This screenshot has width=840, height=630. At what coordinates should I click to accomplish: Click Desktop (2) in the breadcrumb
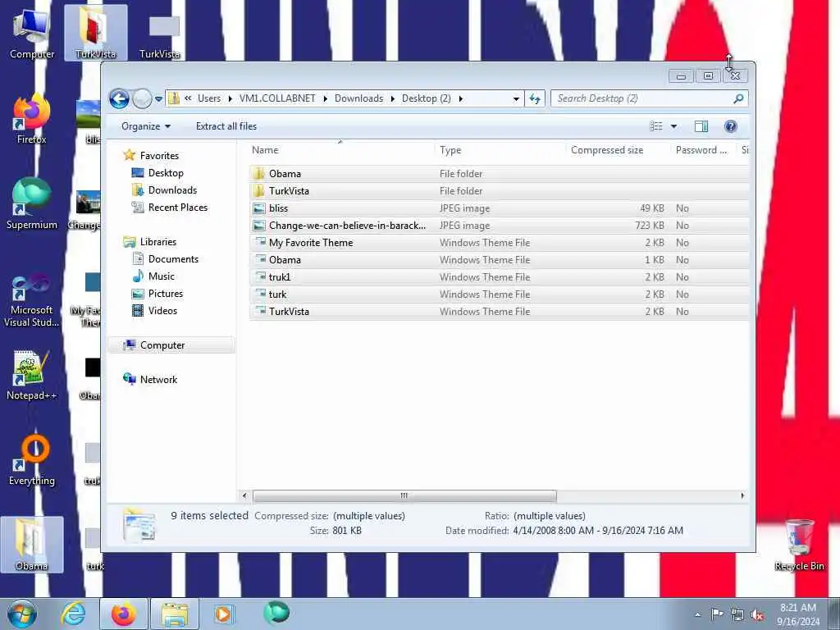coord(427,98)
